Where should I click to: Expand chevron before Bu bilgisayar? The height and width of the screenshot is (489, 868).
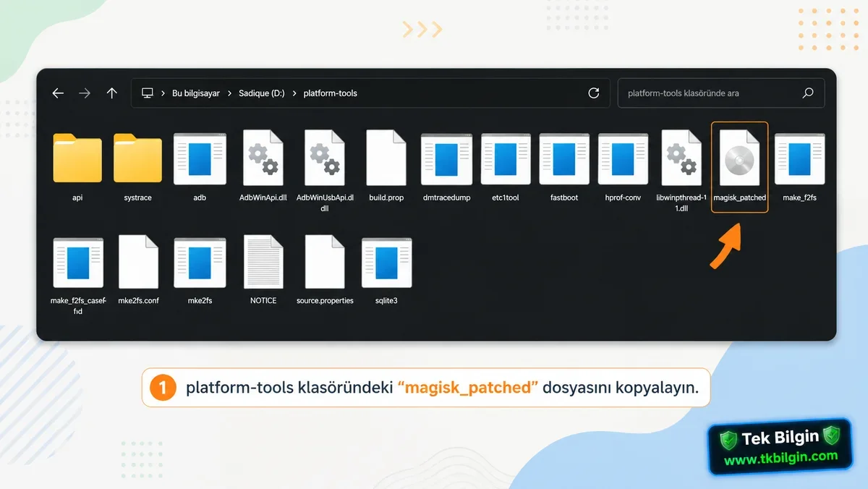pos(163,93)
